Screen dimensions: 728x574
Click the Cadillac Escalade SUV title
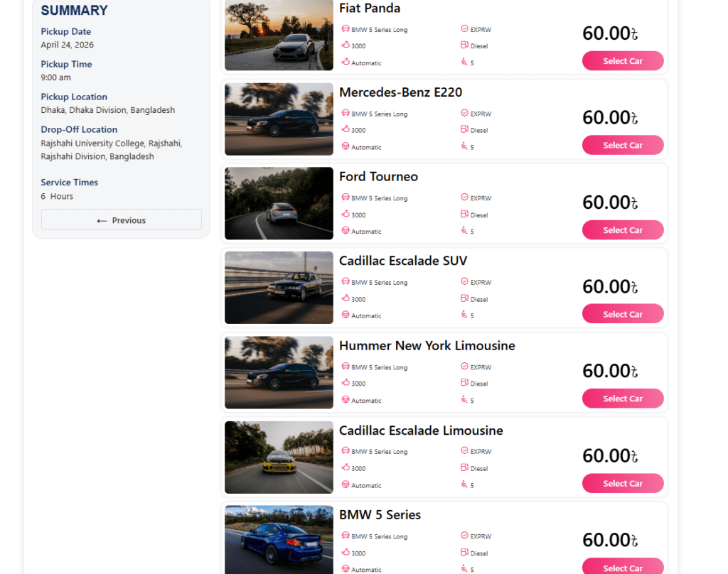tap(403, 261)
